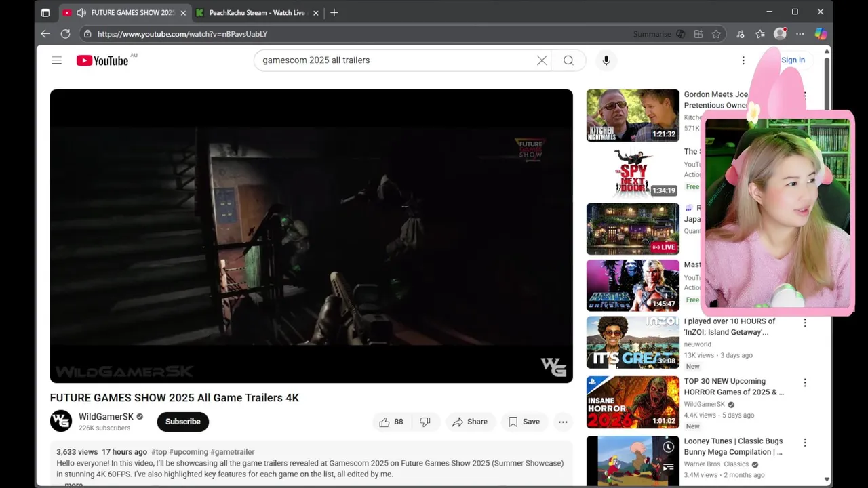The height and width of the screenshot is (488, 868).
Task: Open TOP 30 NEW Upcoming HORROR title
Action: (734, 386)
